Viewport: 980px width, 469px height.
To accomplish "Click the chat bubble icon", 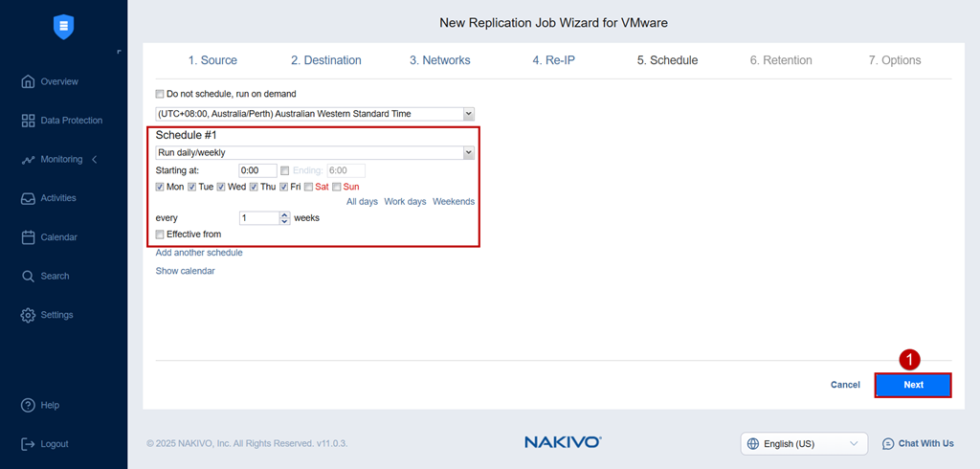I will click(888, 443).
